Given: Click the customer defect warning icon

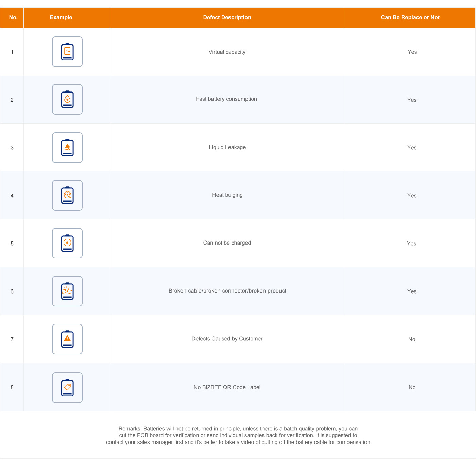Looking at the screenshot, I should pos(67,339).
